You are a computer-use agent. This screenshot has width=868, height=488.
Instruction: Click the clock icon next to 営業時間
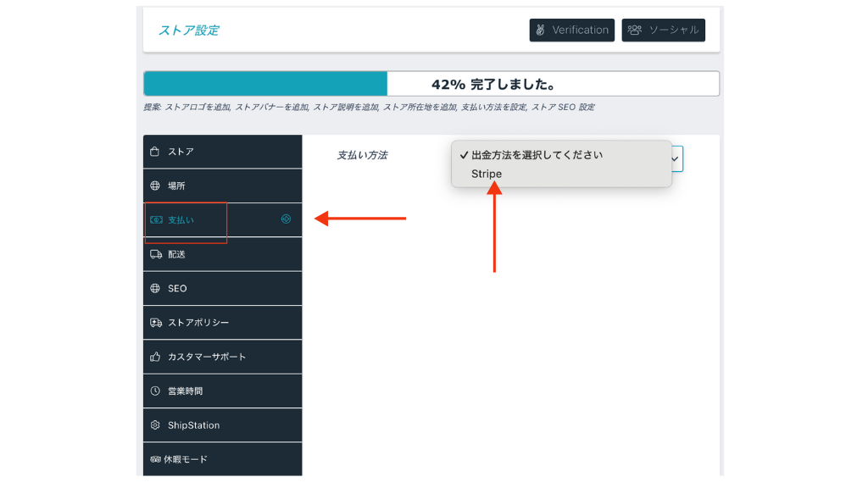[x=156, y=391]
